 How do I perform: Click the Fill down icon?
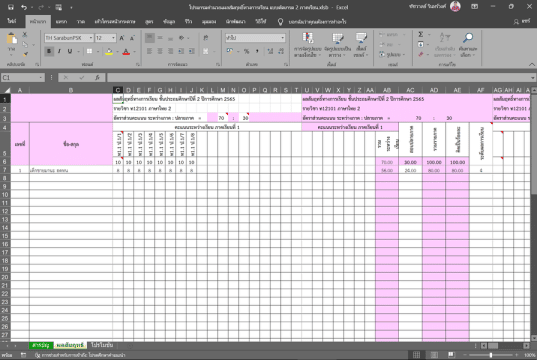point(421,44)
